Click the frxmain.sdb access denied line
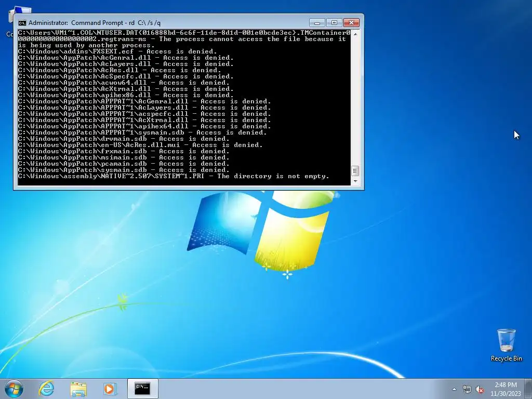Image resolution: width=532 pixels, height=399 pixels. [124, 151]
